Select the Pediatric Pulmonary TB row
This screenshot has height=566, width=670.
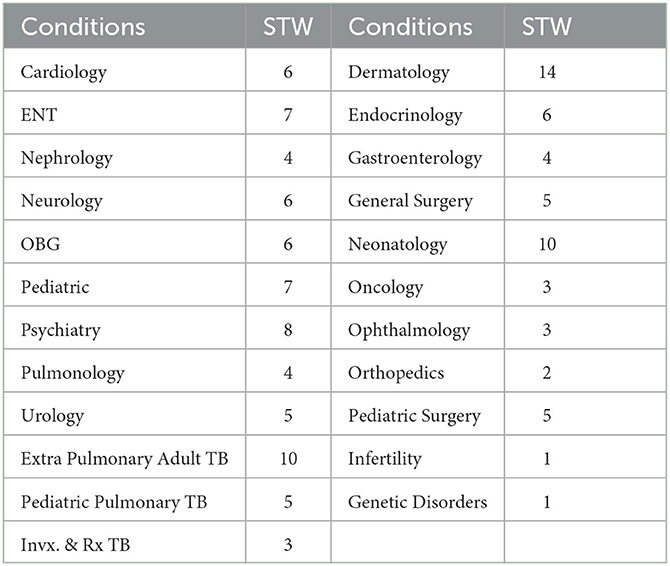(x=124, y=500)
